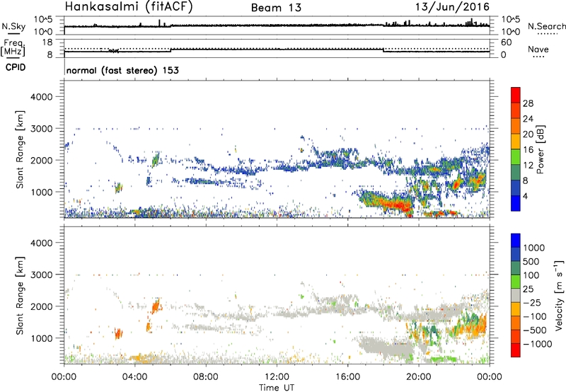Image resolution: width=566 pixels, height=392 pixels.
Task: Click the 12:00 time axis tick label
Action: tap(277, 377)
